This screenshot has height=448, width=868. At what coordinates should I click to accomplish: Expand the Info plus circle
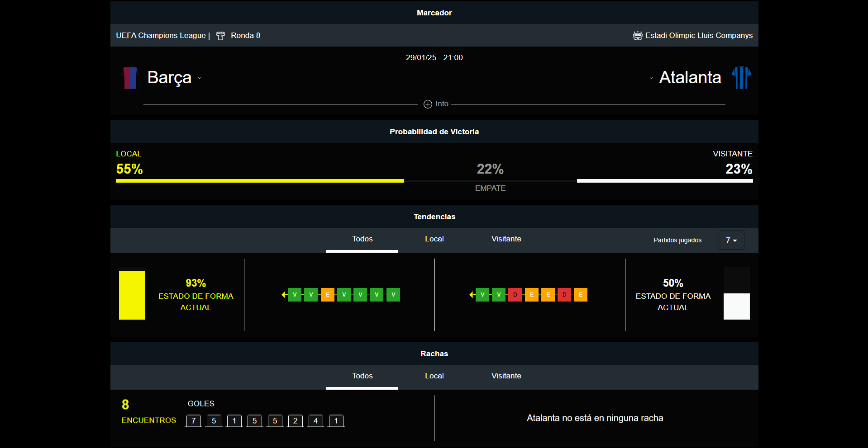pos(428,104)
